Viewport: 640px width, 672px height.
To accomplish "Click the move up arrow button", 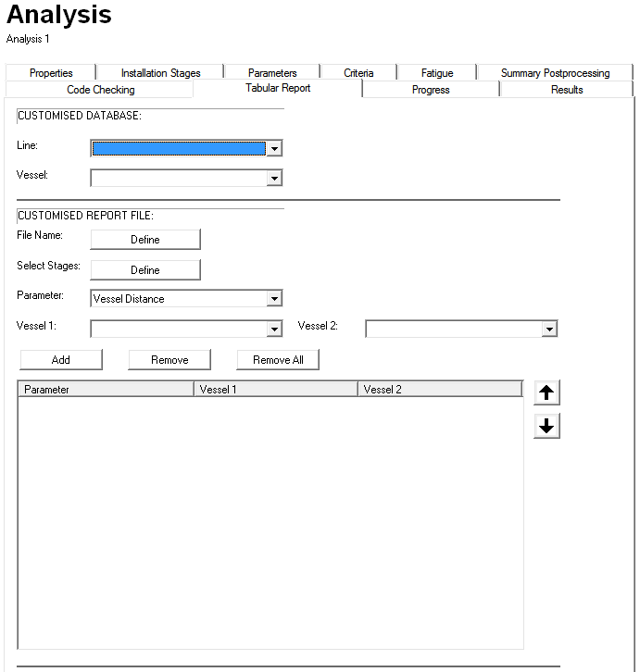I will 546,392.
